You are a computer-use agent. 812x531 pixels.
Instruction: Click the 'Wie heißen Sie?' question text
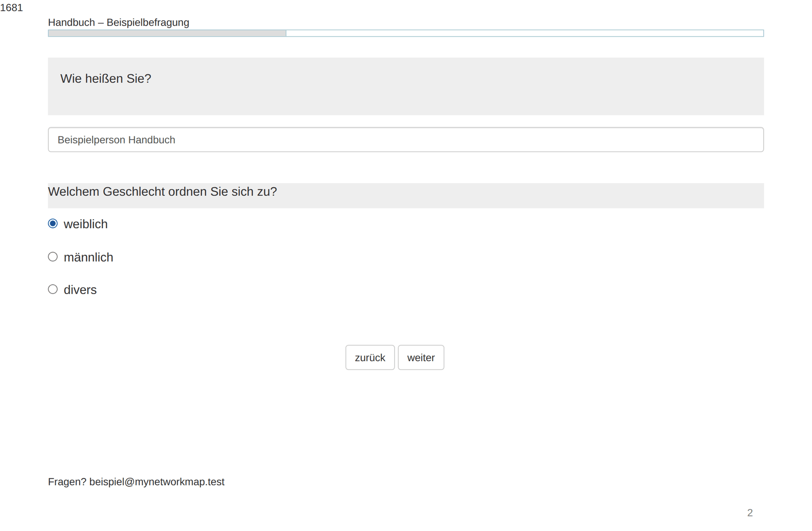(106, 78)
